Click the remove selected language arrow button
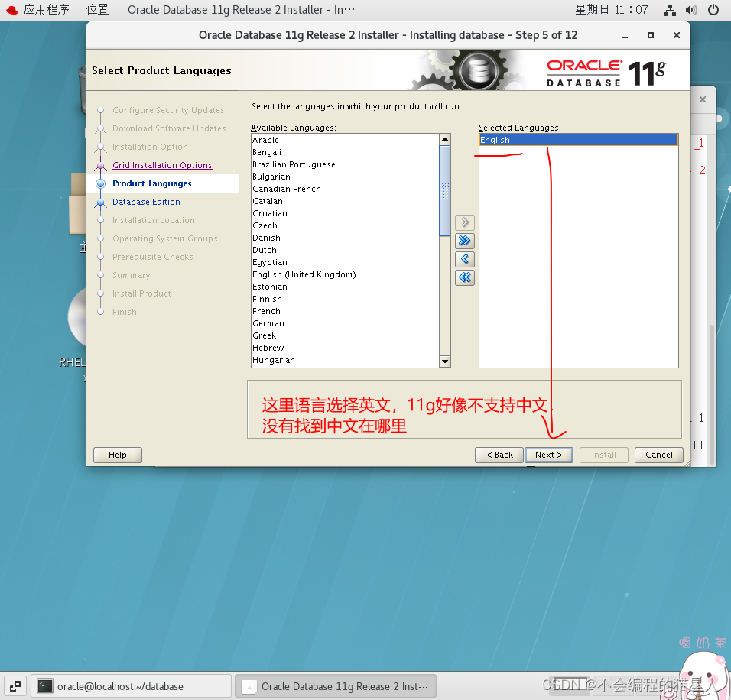Image resolution: width=731 pixels, height=700 pixels. [x=464, y=259]
